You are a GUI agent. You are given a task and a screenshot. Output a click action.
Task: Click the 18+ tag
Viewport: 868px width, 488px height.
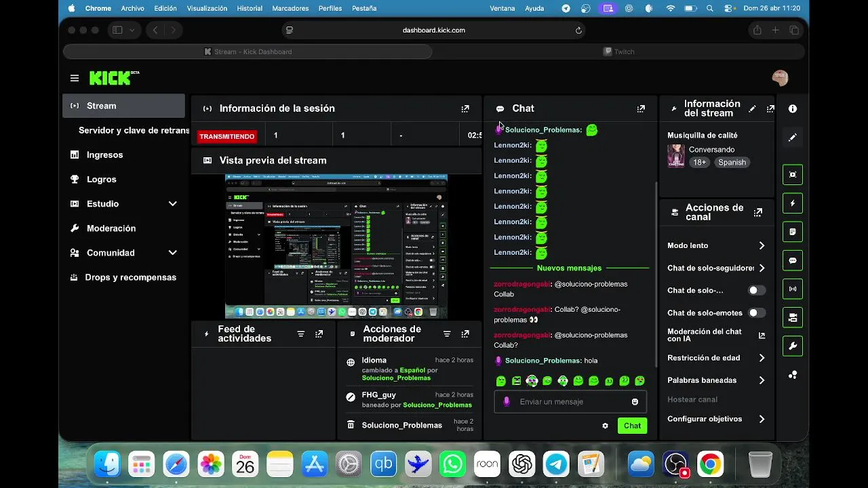point(699,163)
